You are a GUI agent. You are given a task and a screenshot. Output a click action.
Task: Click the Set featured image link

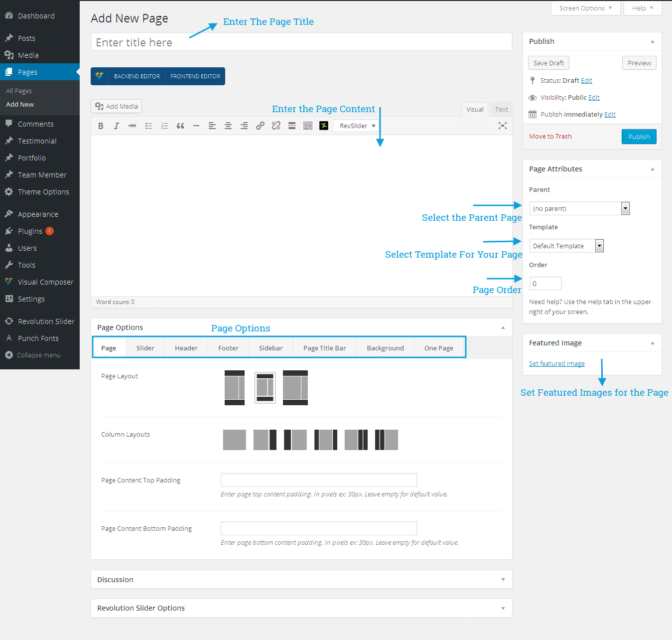tap(556, 364)
